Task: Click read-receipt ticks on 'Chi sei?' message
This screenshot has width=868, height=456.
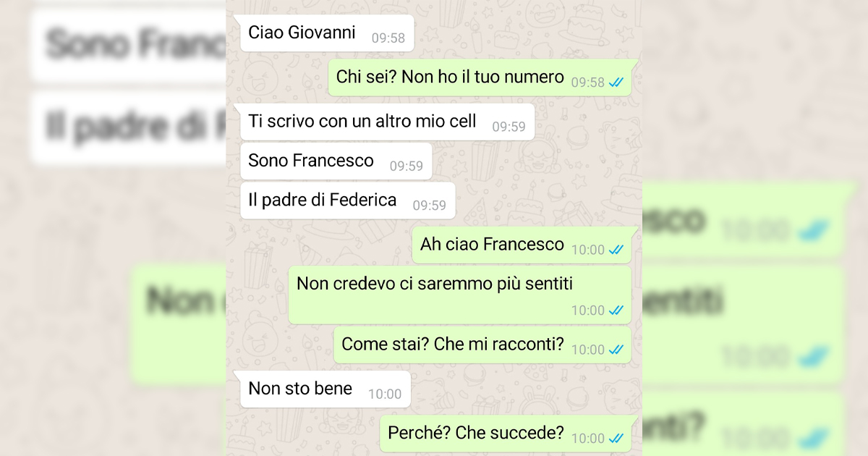Action: pos(616,83)
